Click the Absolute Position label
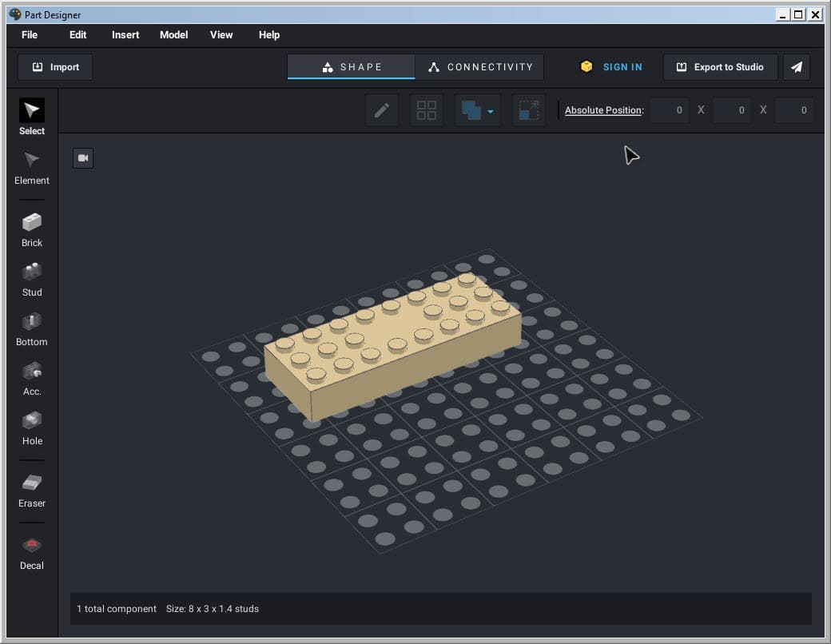The width and height of the screenshot is (831, 644). (604, 110)
